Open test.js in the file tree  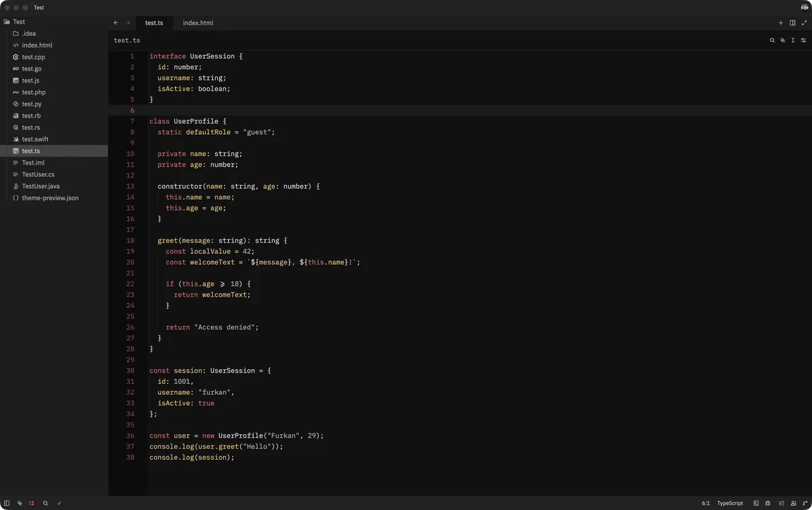(54, 81)
